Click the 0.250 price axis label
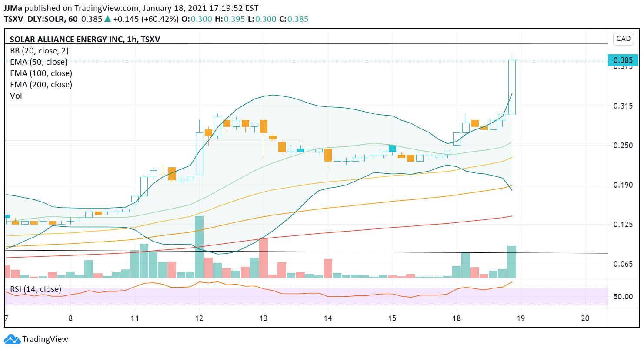Screen dimensions: 644x351 point(623,146)
